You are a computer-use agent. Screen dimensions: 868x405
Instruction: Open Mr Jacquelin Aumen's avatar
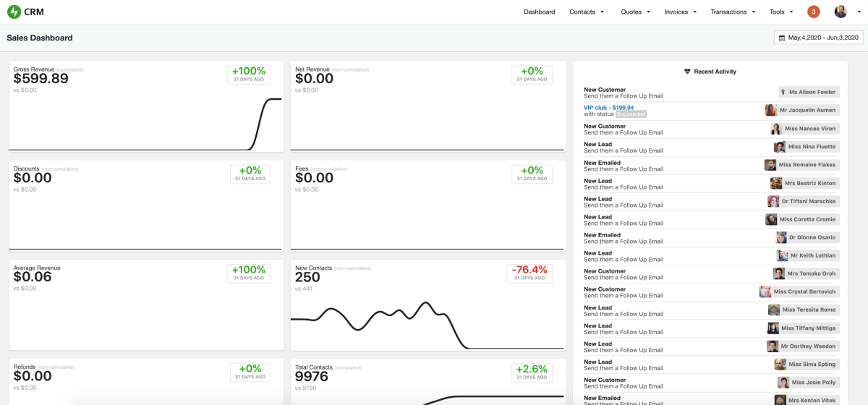(x=772, y=110)
